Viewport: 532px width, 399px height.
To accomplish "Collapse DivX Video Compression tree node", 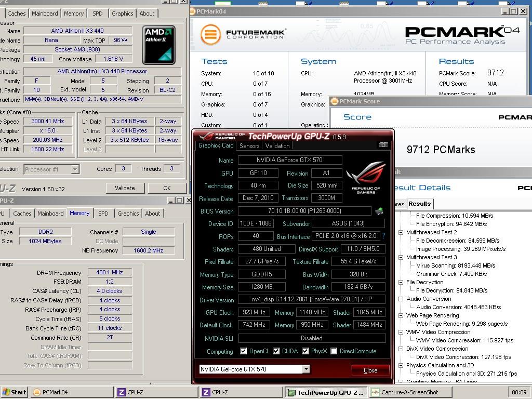I will click(401, 349).
